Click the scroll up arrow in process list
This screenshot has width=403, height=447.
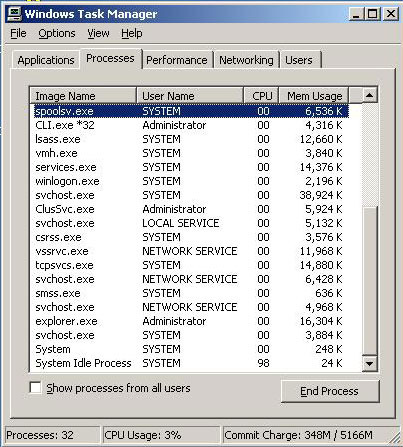coord(369,96)
